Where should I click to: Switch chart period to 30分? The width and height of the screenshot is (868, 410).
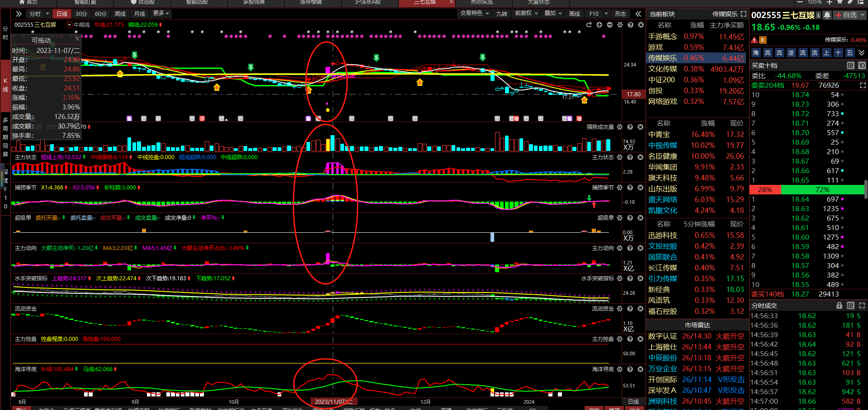pyautogui.click(x=81, y=14)
